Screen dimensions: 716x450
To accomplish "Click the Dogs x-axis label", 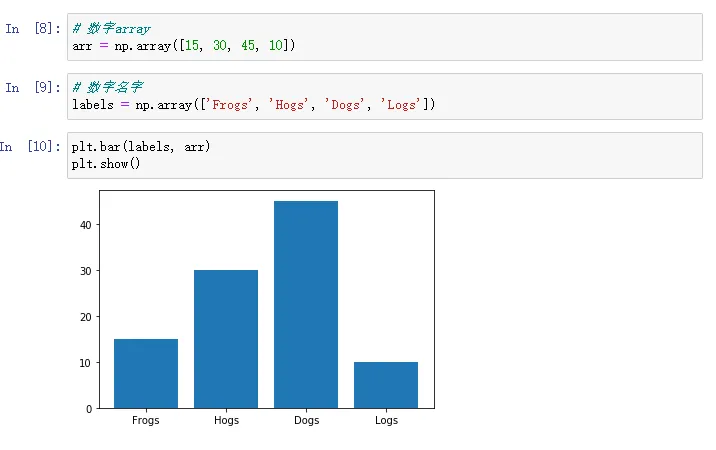I will pos(306,421).
